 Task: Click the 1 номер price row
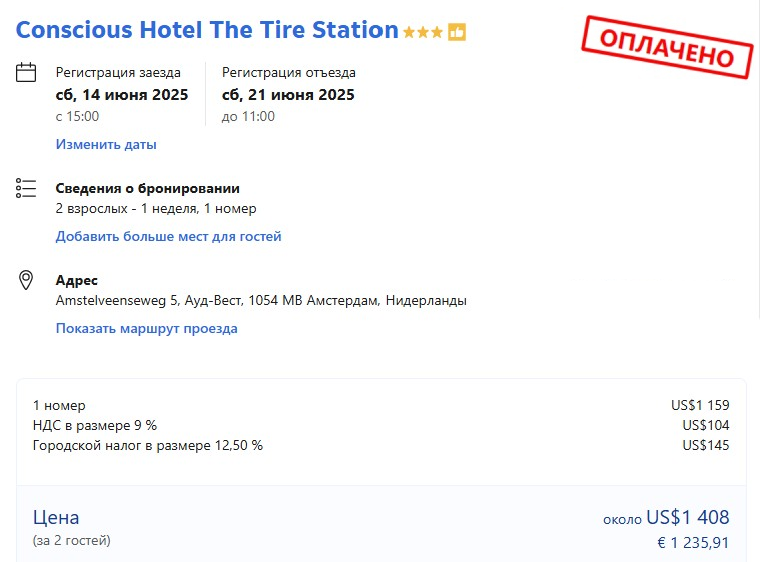381,405
